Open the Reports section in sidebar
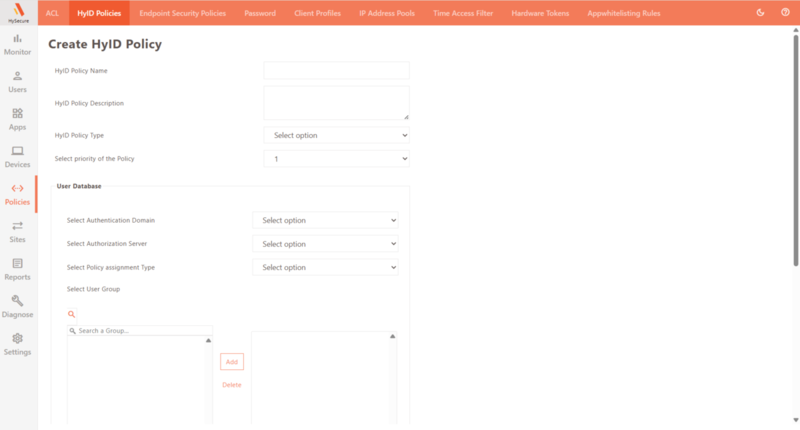 click(17, 269)
